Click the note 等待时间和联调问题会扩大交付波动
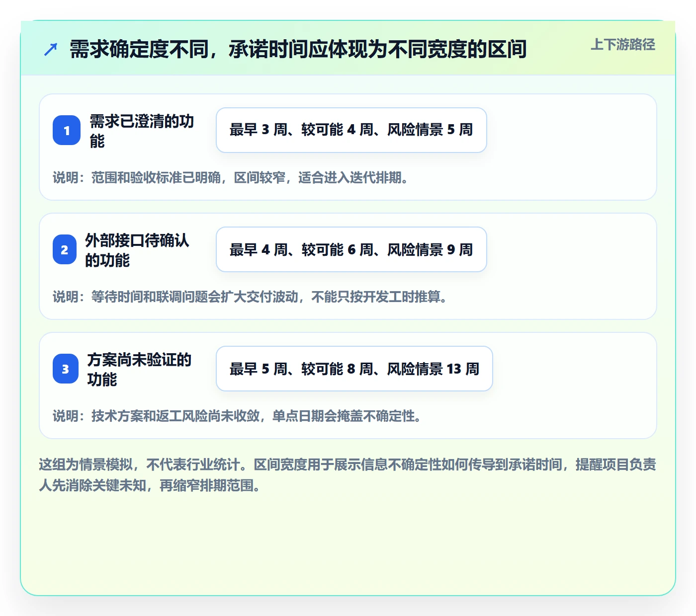 tap(251, 297)
